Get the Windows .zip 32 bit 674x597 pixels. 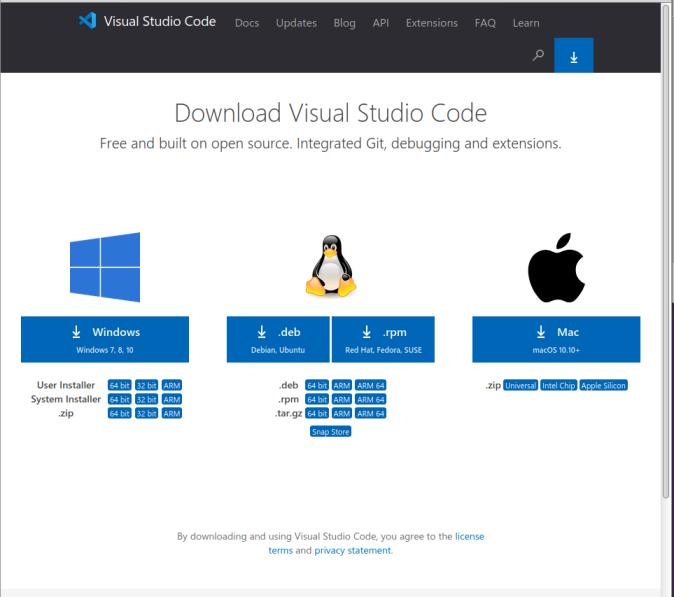pos(147,413)
